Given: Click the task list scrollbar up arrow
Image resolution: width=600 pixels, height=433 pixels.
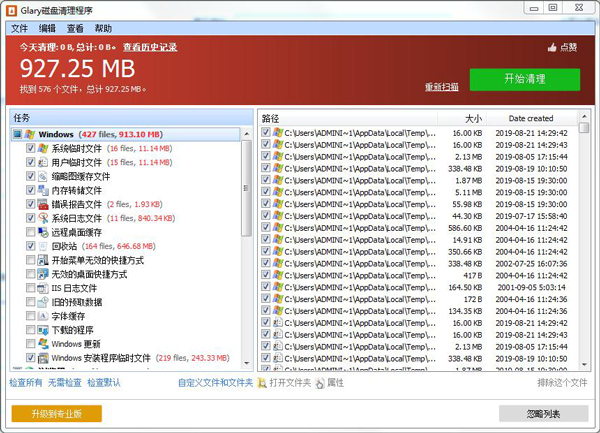Looking at the screenshot, I should point(247,134).
